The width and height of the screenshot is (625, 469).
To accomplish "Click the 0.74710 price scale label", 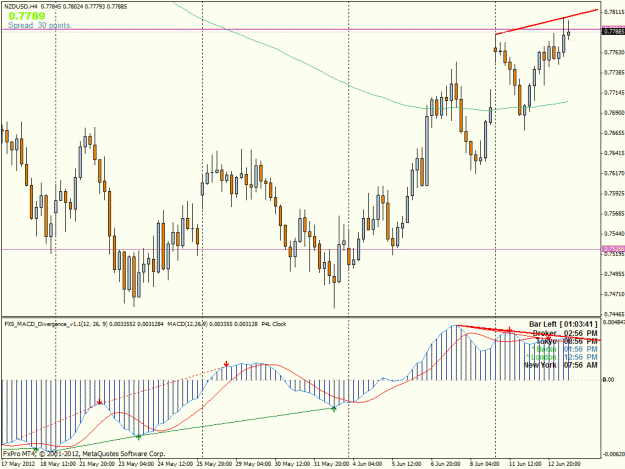I will pos(614,294).
